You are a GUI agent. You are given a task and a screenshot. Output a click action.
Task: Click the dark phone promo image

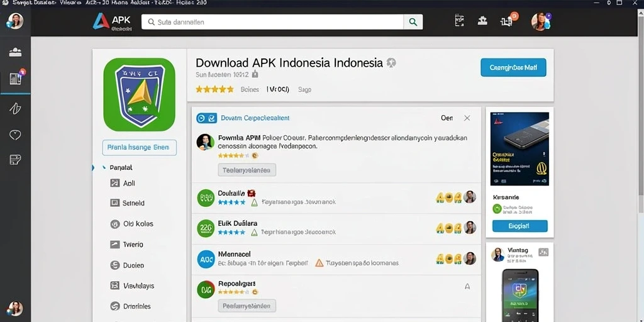[519, 148]
